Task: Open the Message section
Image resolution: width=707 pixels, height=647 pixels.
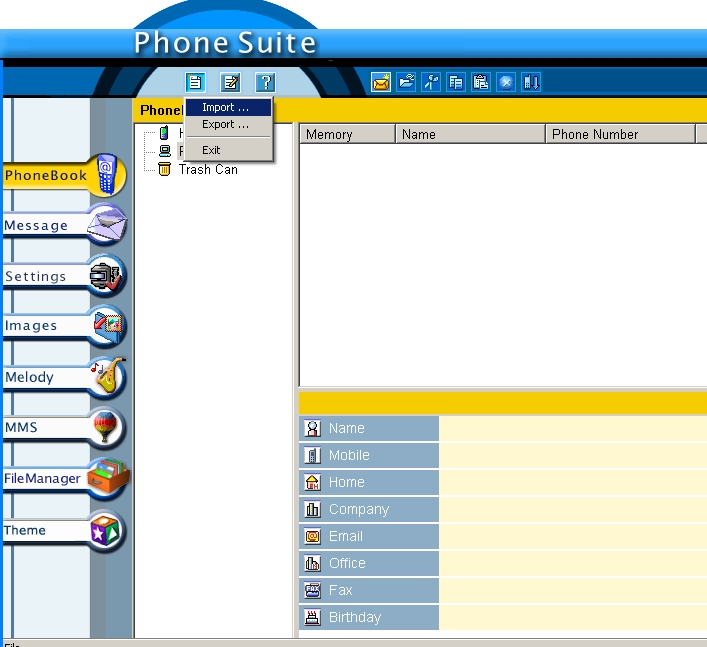Action: [x=63, y=225]
